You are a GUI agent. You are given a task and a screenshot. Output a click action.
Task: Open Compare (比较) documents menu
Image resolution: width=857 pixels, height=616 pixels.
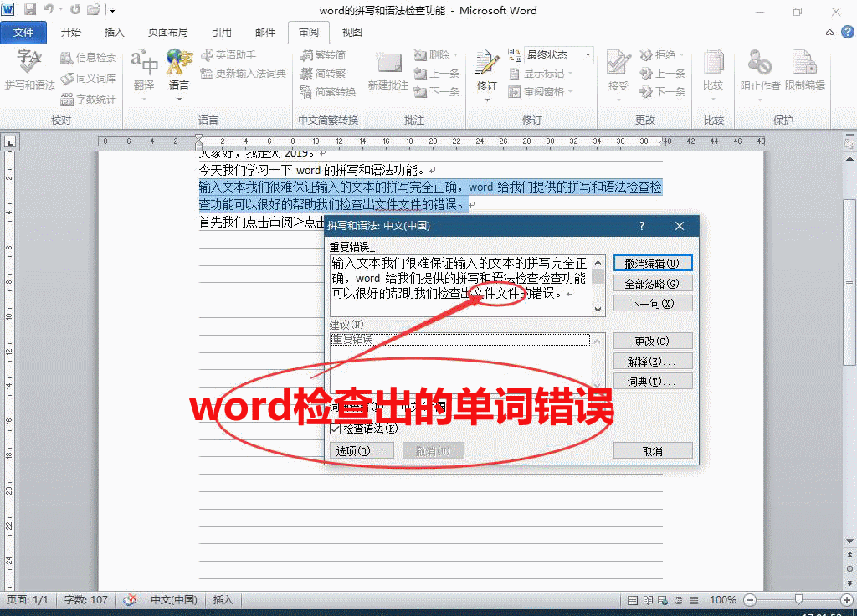pyautogui.click(x=713, y=74)
